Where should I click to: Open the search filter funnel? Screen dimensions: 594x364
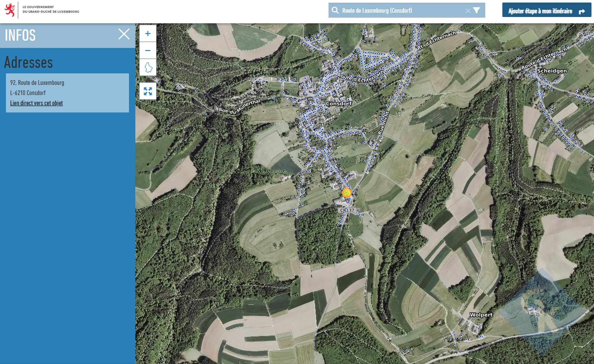(477, 11)
